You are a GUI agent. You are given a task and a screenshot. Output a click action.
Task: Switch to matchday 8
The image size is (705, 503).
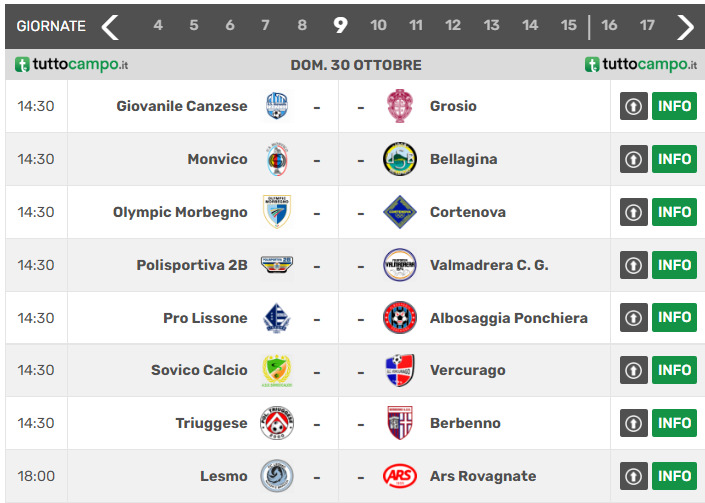pos(302,26)
